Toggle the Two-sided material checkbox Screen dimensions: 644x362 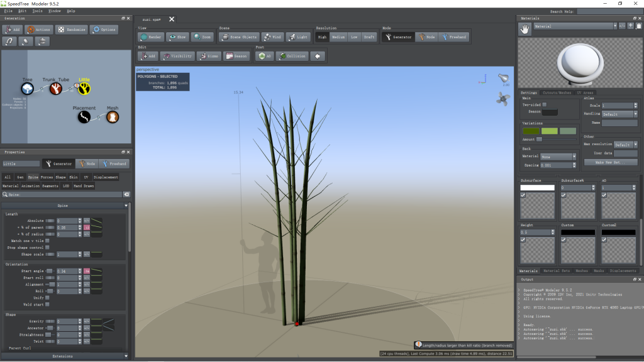545,105
